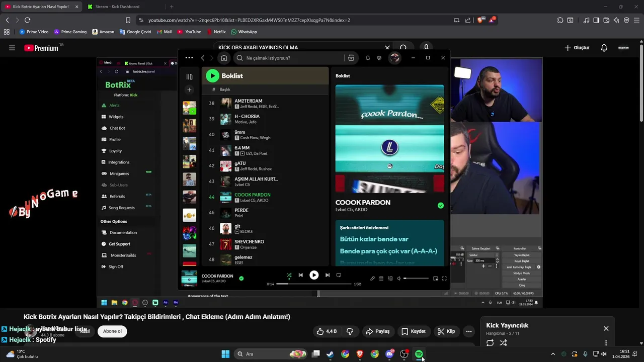Image resolution: width=644 pixels, height=362 pixels.
Task: Open Kick Yayıncılık playlist options menu
Action: coord(606,343)
